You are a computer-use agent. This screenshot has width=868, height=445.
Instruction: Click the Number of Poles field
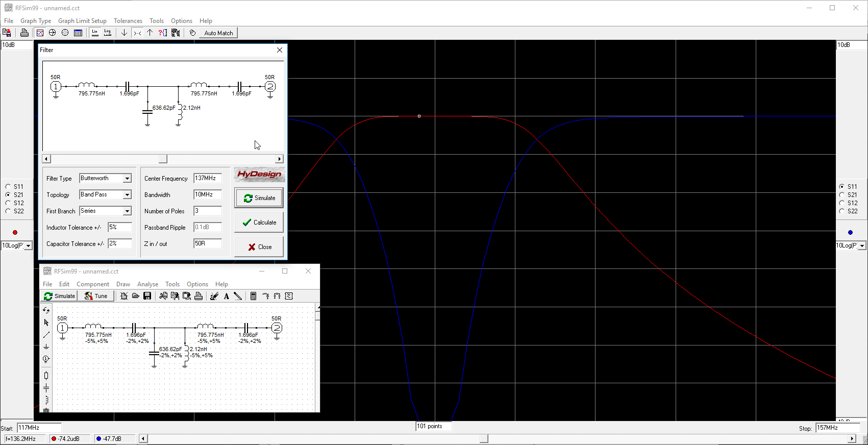tap(208, 211)
